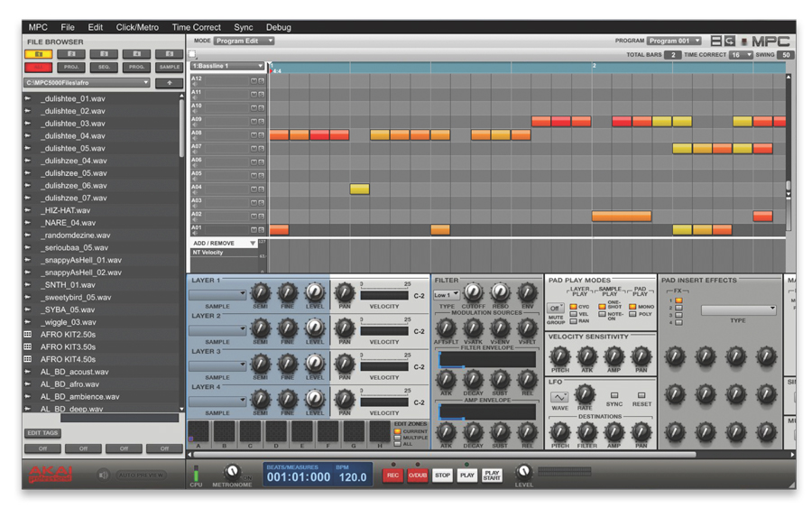The width and height of the screenshot is (812, 508).
Task: Mute pad A12 with its M button
Action: (254, 81)
